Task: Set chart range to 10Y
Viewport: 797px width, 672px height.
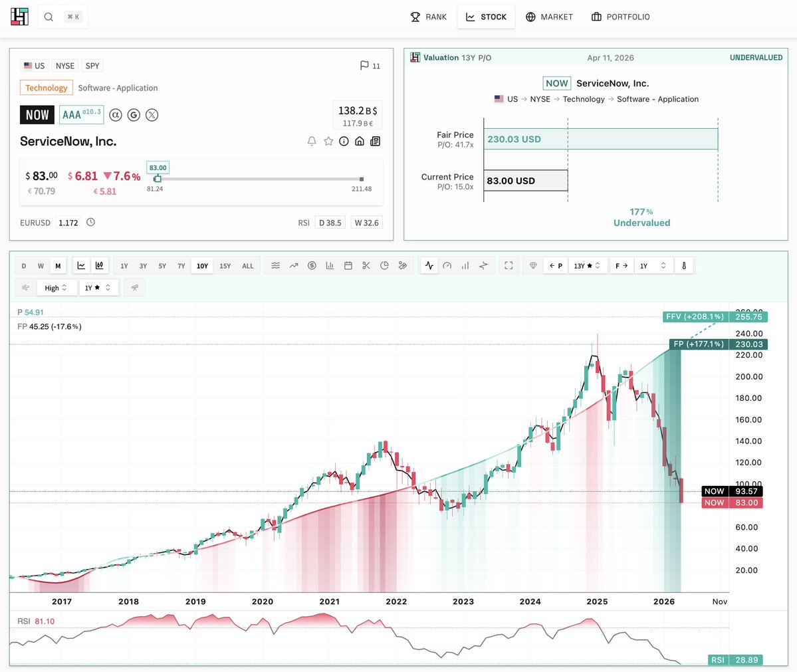Action: (x=202, y=266)
